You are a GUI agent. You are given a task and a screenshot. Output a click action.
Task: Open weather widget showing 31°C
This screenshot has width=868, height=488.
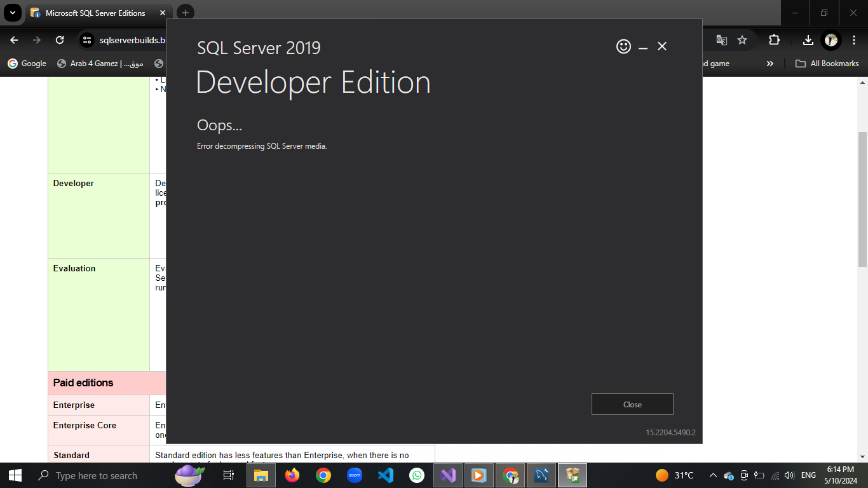tap(674, 475)
